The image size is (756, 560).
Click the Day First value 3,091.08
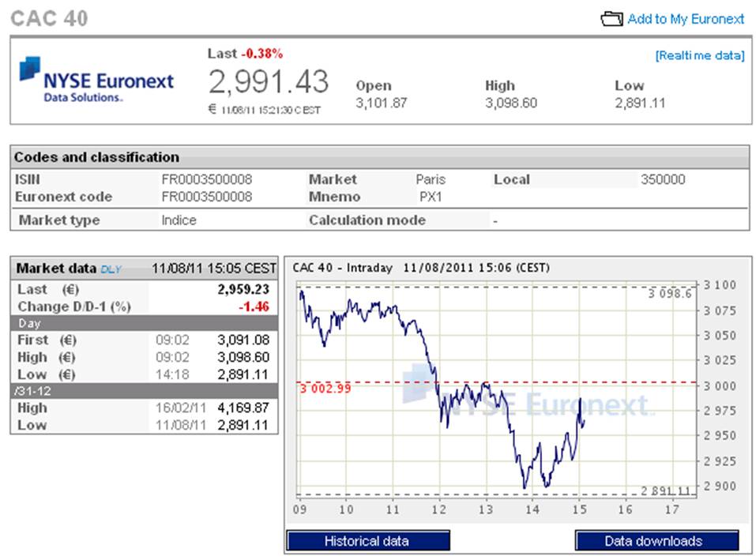pyautogui.click(x=243, y=340)
